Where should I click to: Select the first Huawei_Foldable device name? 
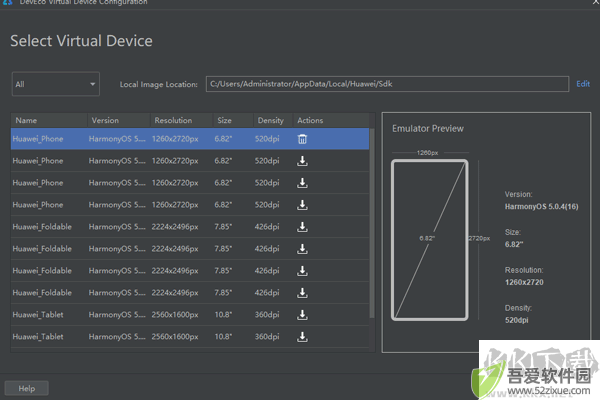point(42,227)
